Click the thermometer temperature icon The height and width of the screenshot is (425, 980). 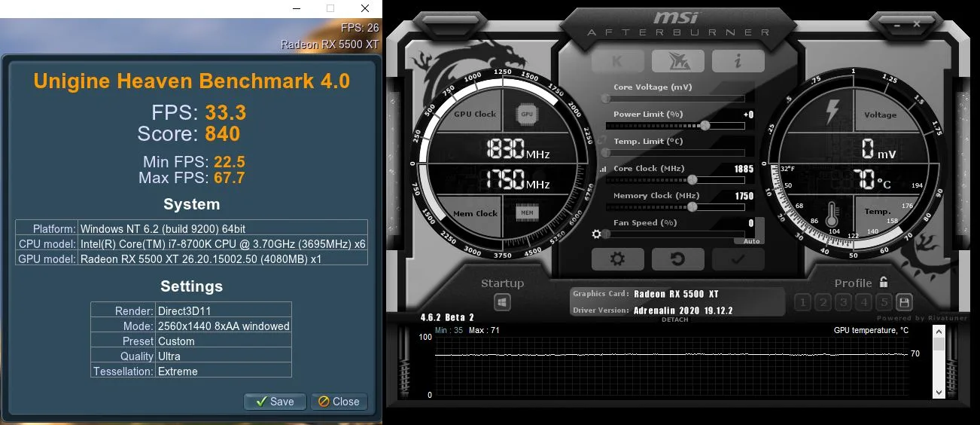click(x=831, y=215)
